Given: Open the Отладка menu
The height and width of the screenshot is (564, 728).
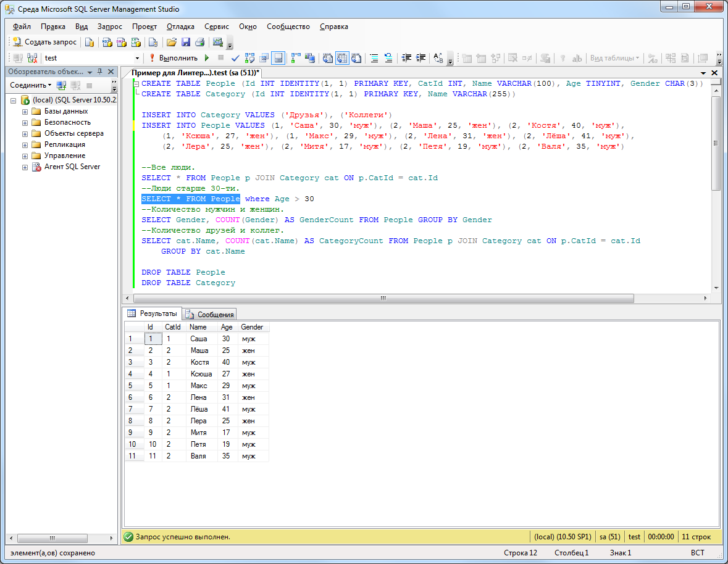Looking at the screenshot, I should [x=180, y=27].
